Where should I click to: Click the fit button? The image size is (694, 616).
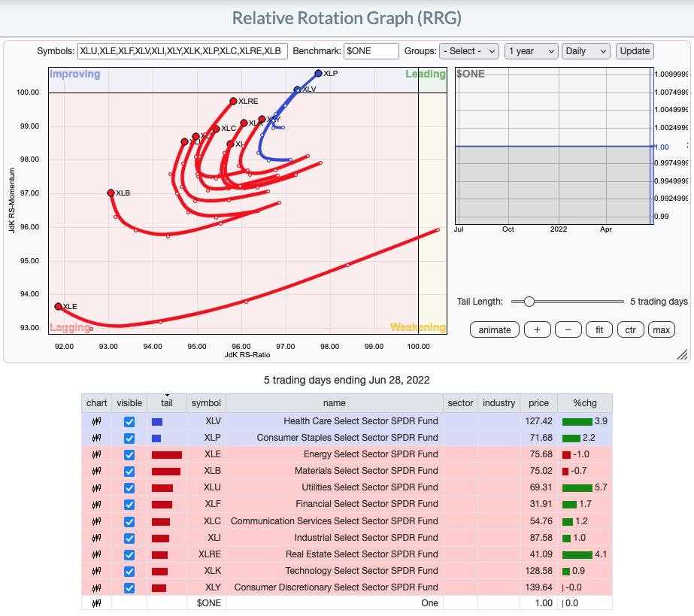(599, 330)
